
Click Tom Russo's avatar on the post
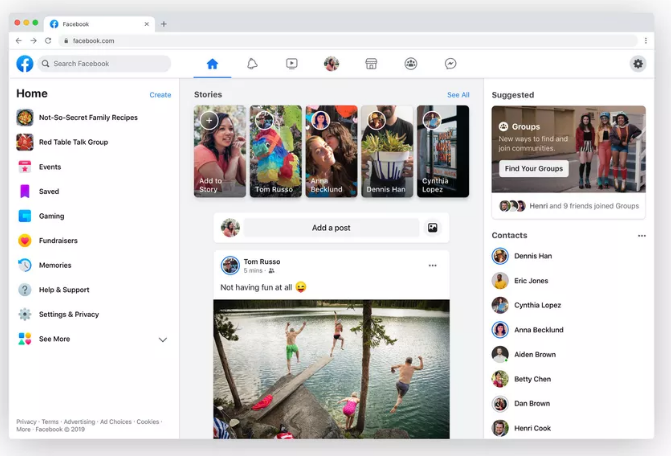click(x=230, y=266)
